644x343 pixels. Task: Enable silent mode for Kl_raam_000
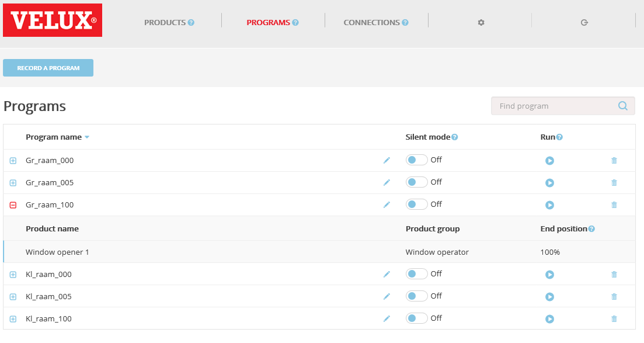(416, 274)
